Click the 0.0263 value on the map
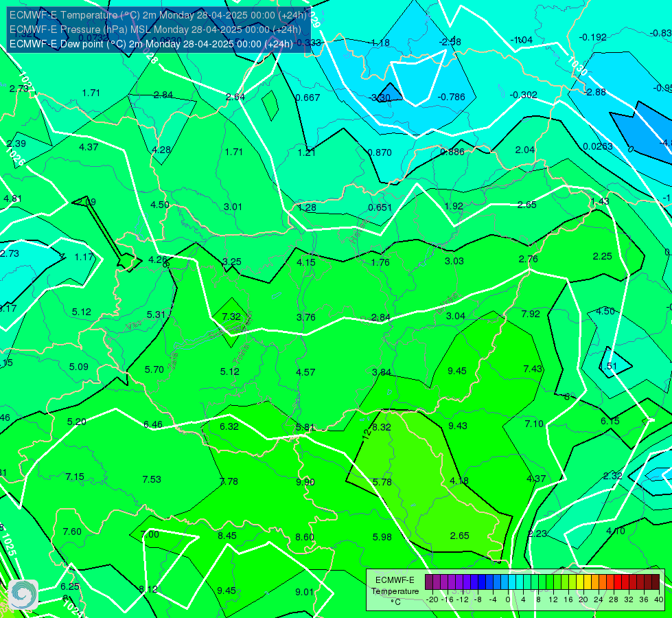 (598, 147)
